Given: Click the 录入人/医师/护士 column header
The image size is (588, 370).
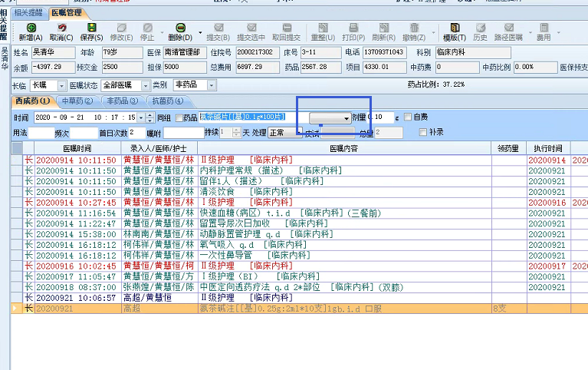Looking at the screenshot, I should click(x=159, y=148).
